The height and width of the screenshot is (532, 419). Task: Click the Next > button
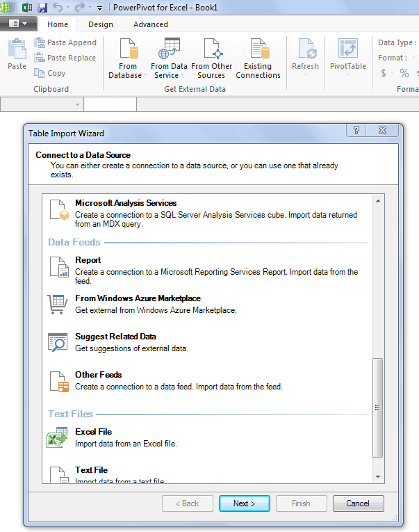tap(244, 503)
